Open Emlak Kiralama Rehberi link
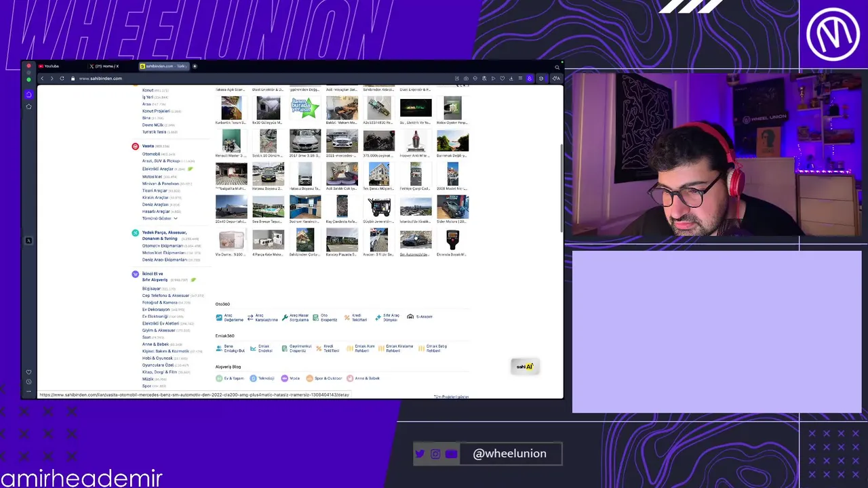The image size is (868, 488). [395, 348]
